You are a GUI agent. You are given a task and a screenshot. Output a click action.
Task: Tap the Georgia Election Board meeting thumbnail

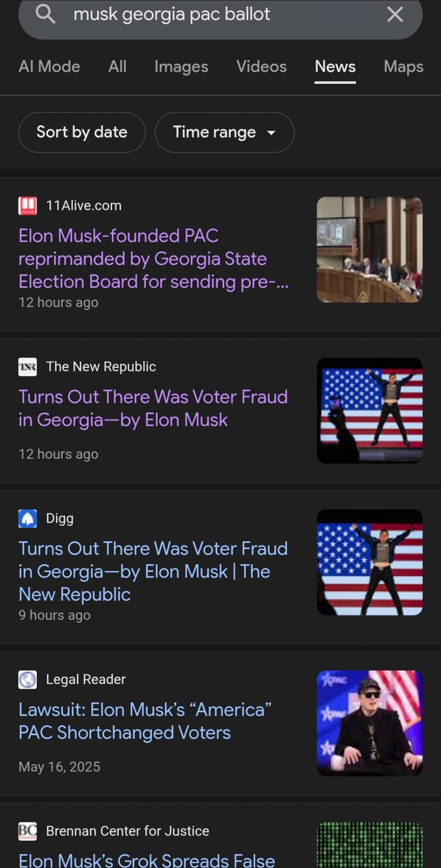coord(369,250)
